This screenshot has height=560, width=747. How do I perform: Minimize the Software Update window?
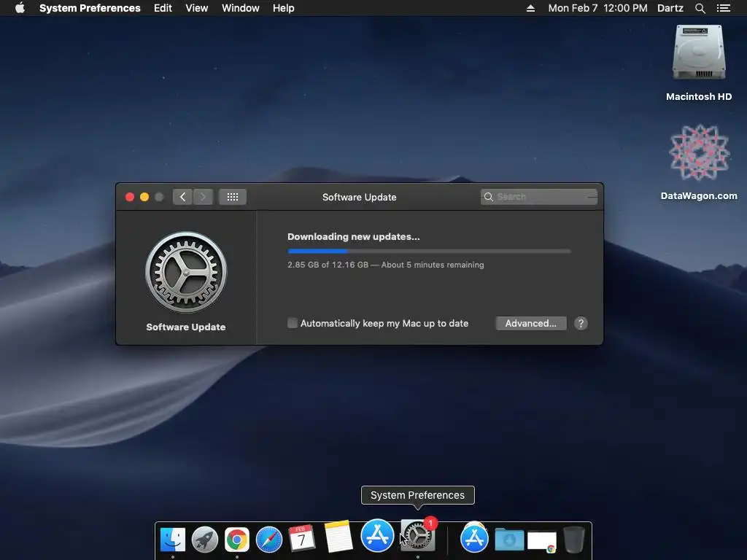point(144,197)
